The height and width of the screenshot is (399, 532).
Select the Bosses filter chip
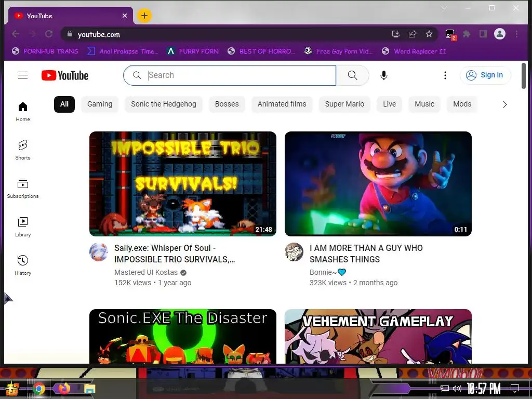click(227, 104)
